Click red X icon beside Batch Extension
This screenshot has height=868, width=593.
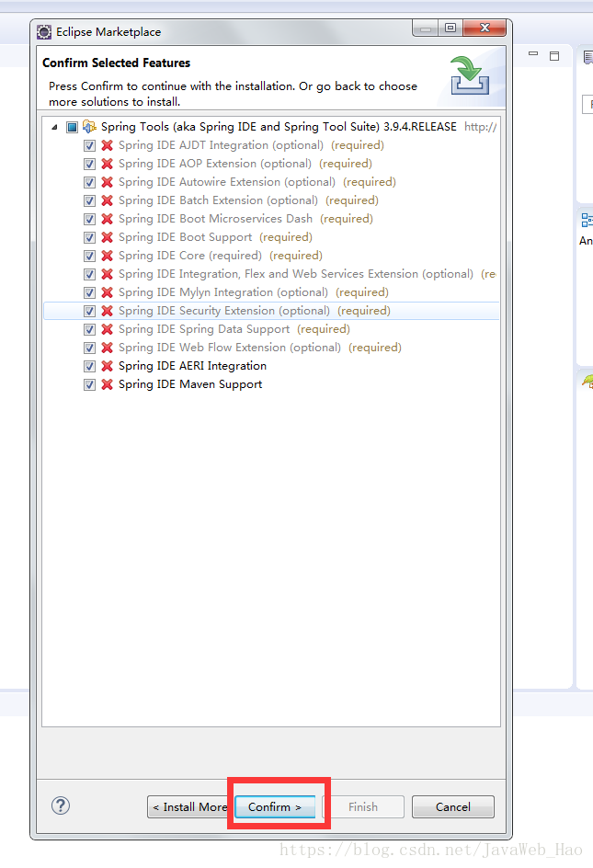[108, 200]
